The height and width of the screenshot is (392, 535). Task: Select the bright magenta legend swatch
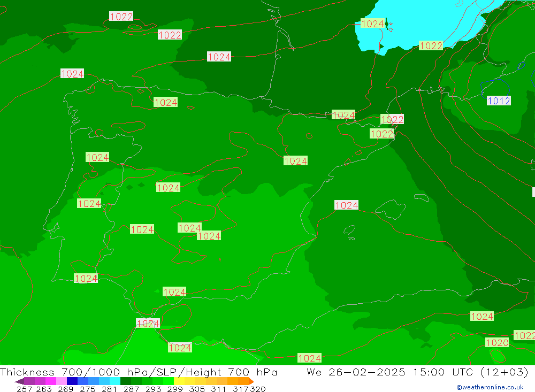pyautogui.click(x=50, y=381)
